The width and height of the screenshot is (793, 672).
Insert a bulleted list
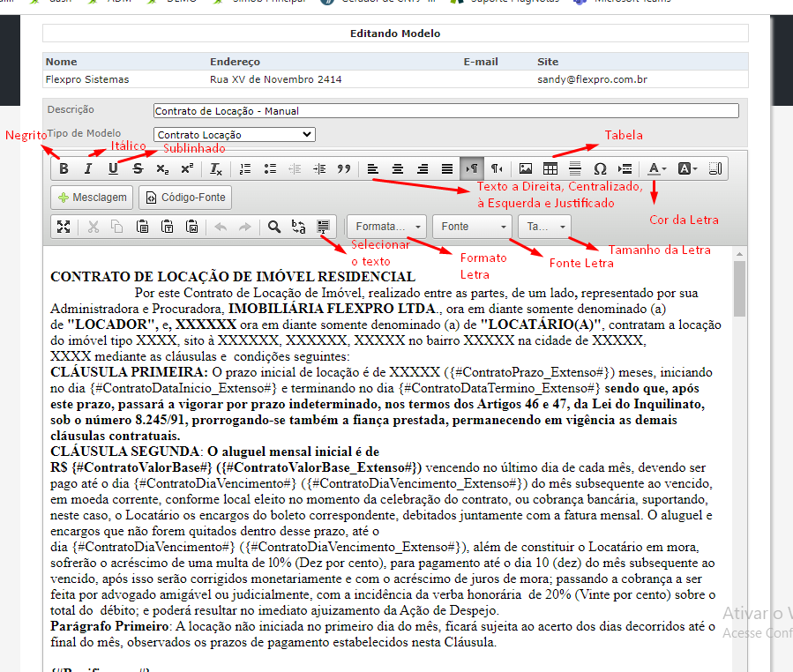(270, 169)
